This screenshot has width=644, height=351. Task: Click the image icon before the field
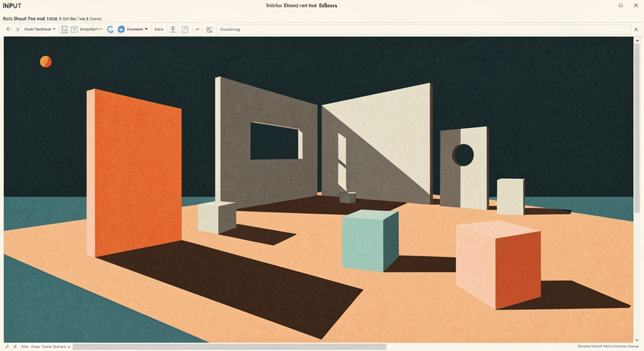click(x=209, y=30)
